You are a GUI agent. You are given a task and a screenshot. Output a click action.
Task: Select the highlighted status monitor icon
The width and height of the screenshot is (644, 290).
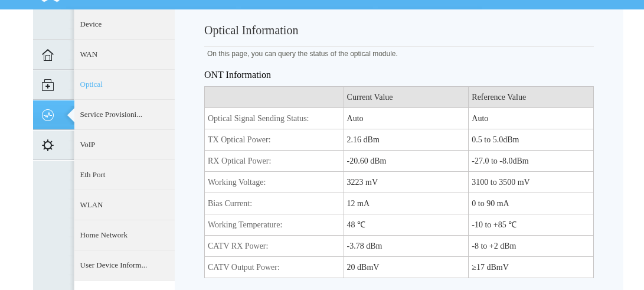(48, 115)
